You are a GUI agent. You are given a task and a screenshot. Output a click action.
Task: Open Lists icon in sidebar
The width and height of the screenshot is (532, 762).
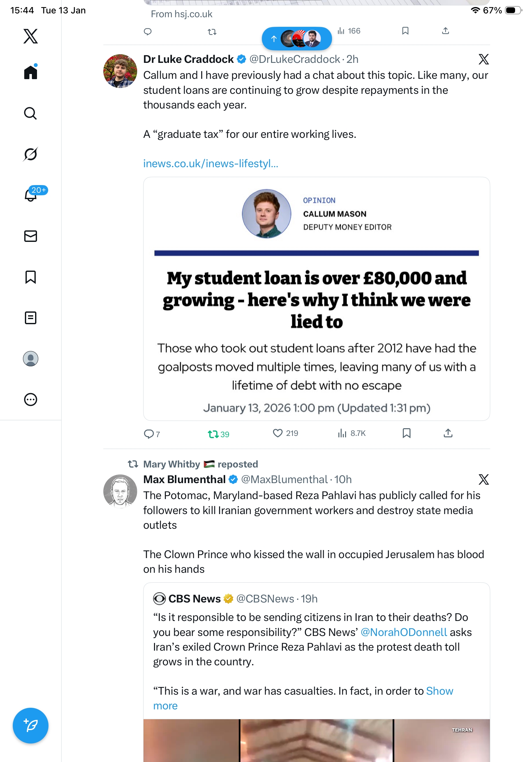(31, 317)
